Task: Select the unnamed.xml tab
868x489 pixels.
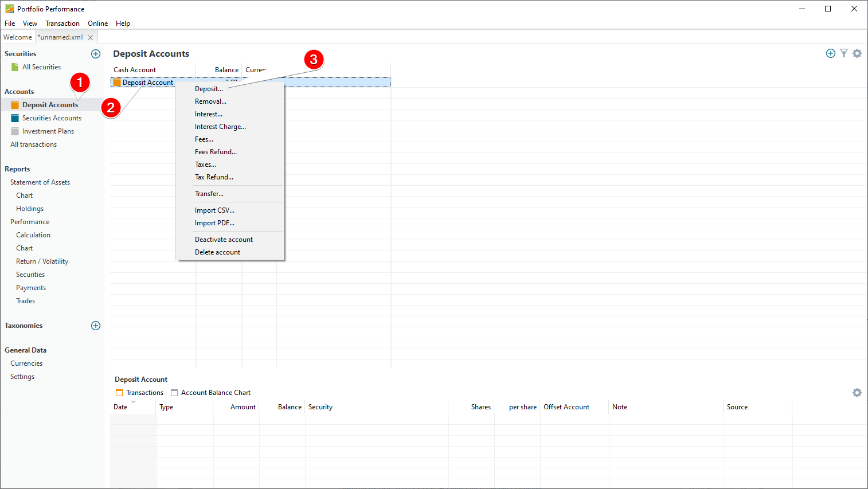Action: coord(60,37)
